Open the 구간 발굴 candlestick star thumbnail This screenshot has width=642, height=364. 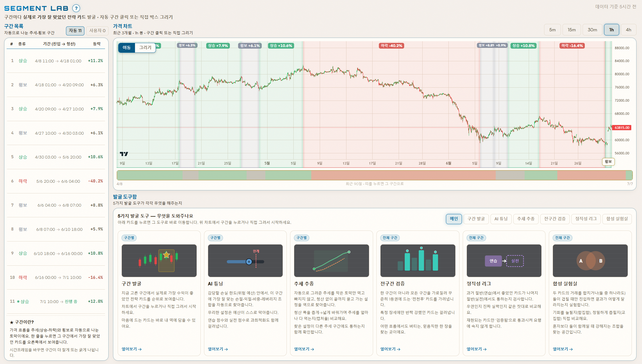click(x=159, y=261)
